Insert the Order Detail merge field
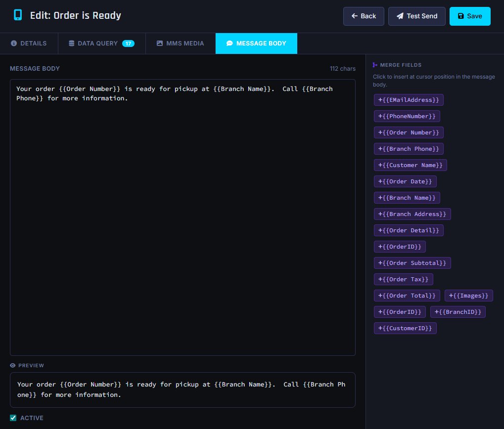The image size is (504, 429). (x=409, y=230)
